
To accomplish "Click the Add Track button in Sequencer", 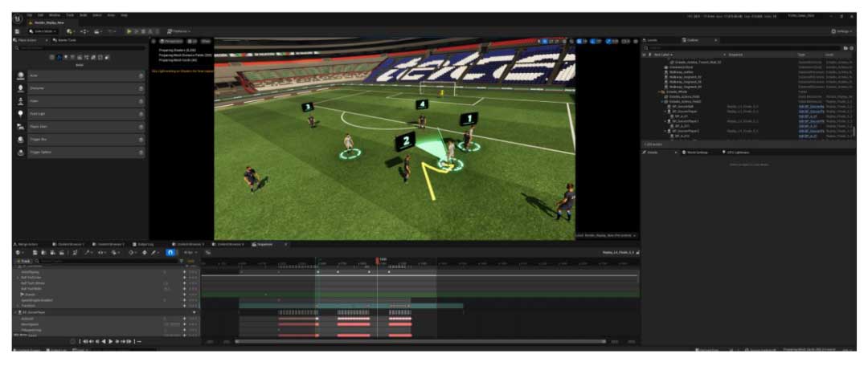I will click(23, 261).
